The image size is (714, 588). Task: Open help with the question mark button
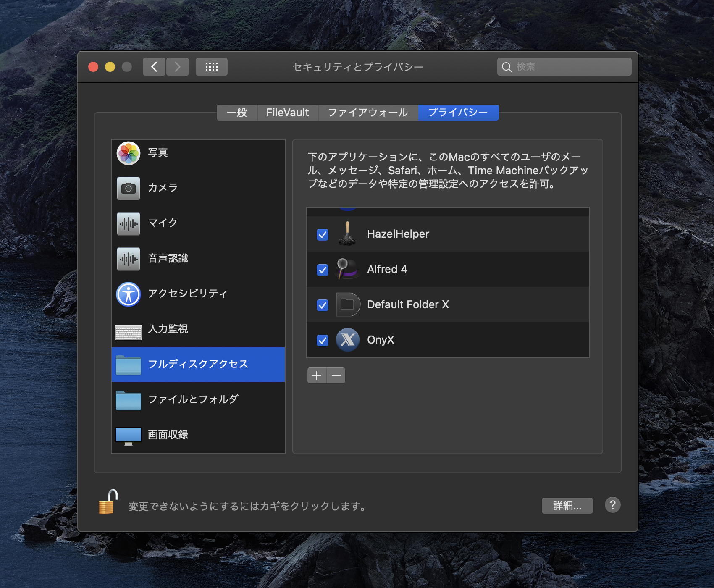613,505
